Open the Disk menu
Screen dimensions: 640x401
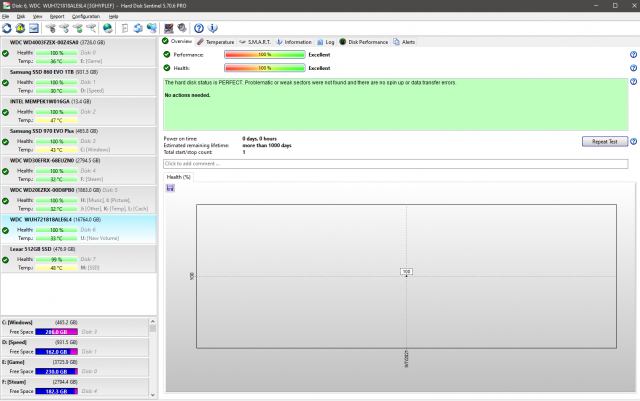[x=19, y=17]
